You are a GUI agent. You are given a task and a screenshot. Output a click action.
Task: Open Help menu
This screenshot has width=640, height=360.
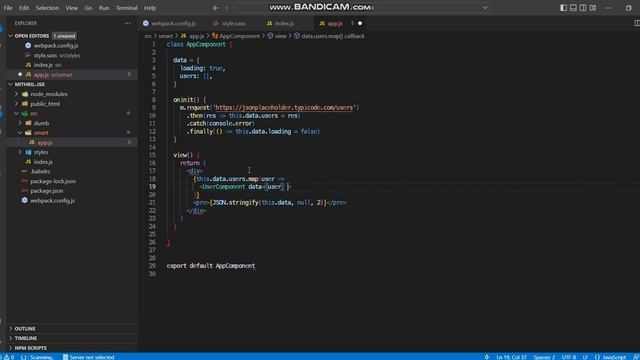point(150,8)
